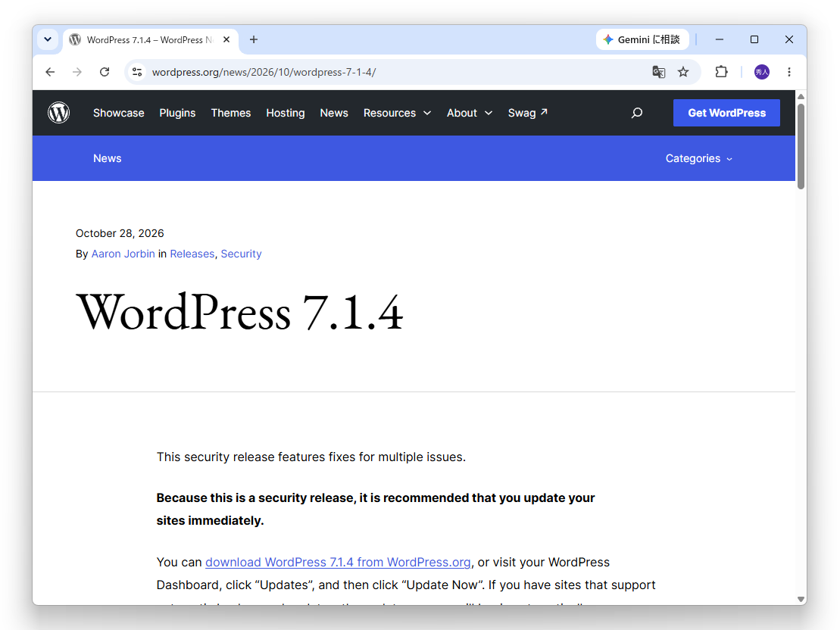Open Plugins in the navigation
This screenshot has height=630, width=840.
pos(177,113)
